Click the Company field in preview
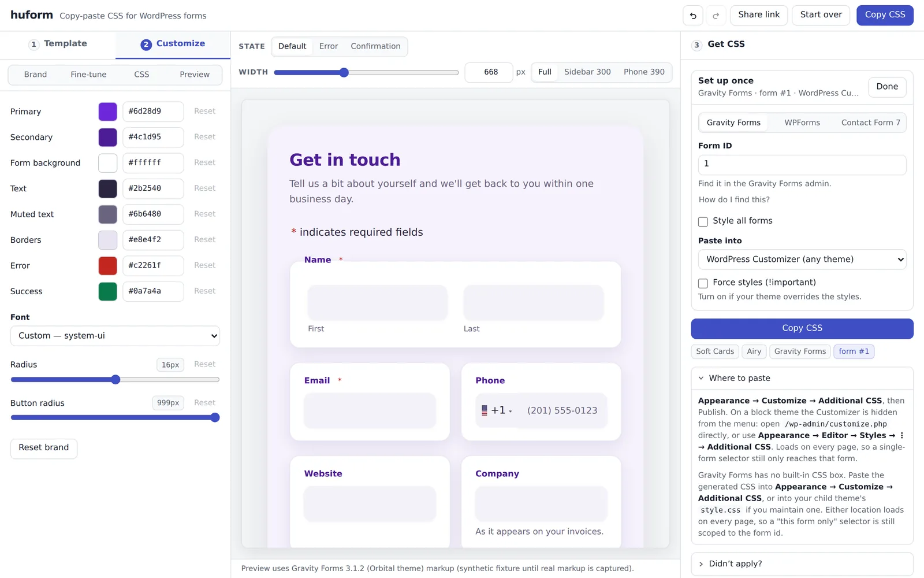The height and width of the screenshot is (578, 924). click(x=541, y=504)
